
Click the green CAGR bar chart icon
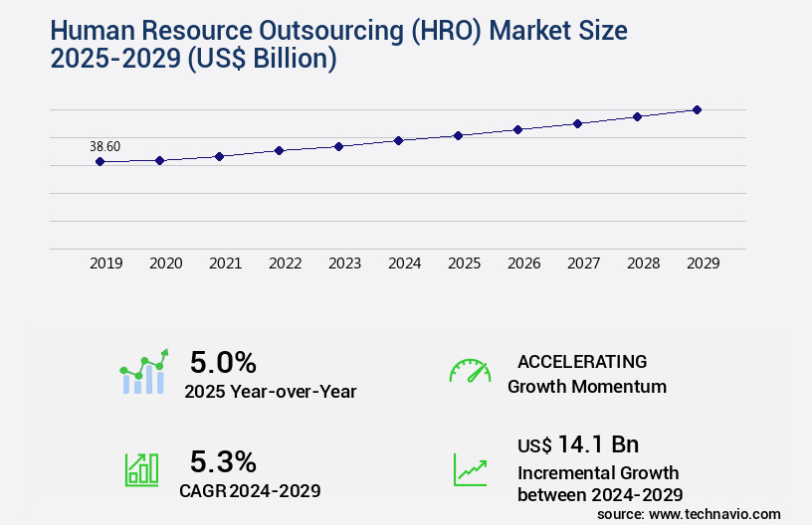click(141, 468)
